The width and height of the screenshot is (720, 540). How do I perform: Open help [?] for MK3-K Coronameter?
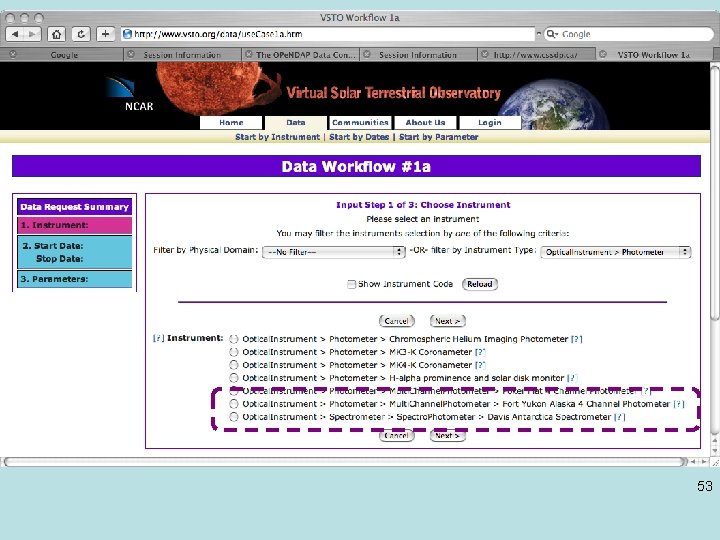(x=480, y=352)
